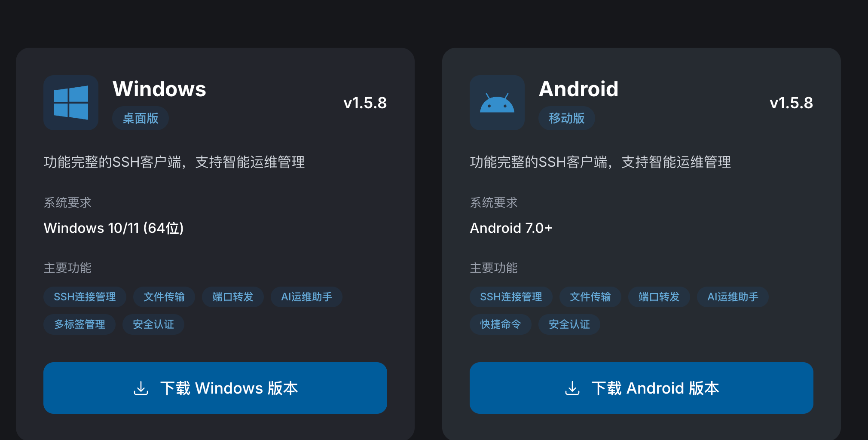The height and width of the screenshot is (440, 868).
Task: Click the Android 7.0+ requirement text
Action: pos(511,228)
